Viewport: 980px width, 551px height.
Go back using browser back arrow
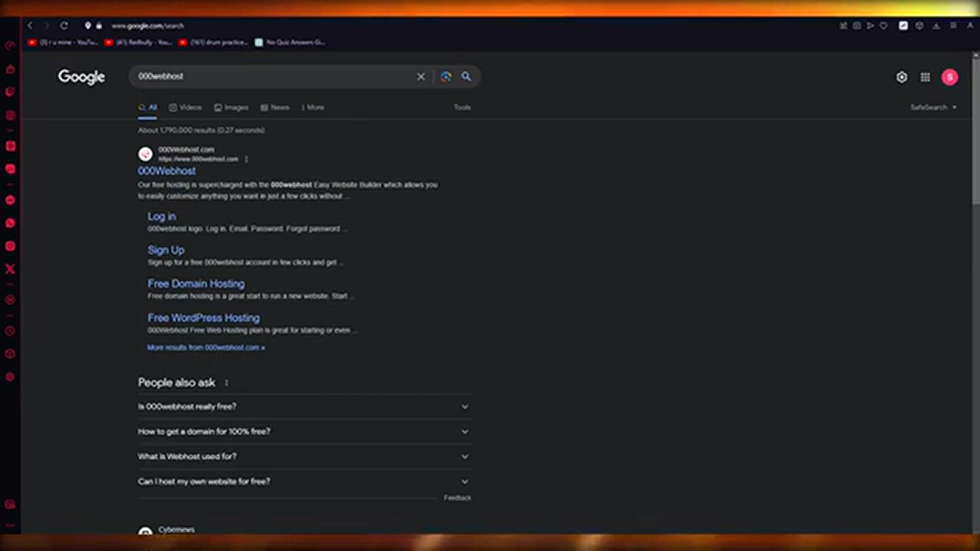pyautogui.click(x=30, y=26)
